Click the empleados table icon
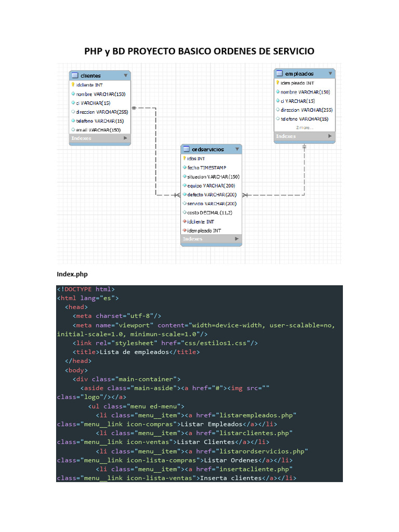The height and width of the screenshot is (532, 399). [x=279, y=74]
